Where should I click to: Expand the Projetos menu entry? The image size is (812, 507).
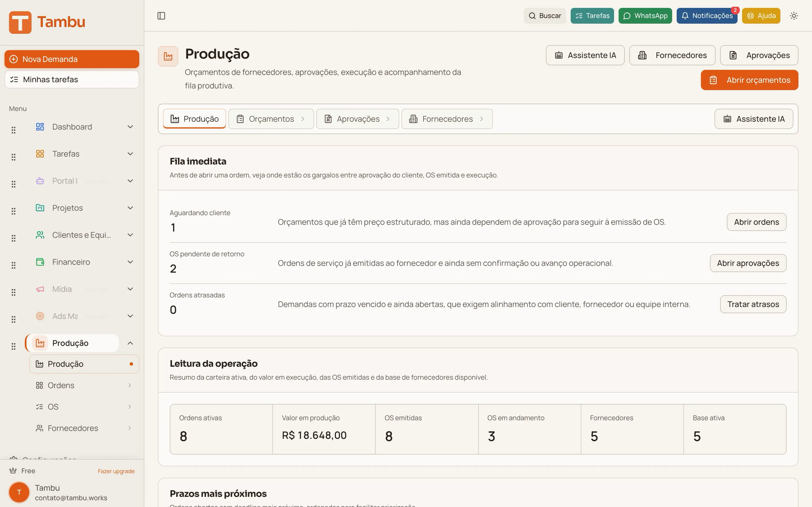(130, 208)
